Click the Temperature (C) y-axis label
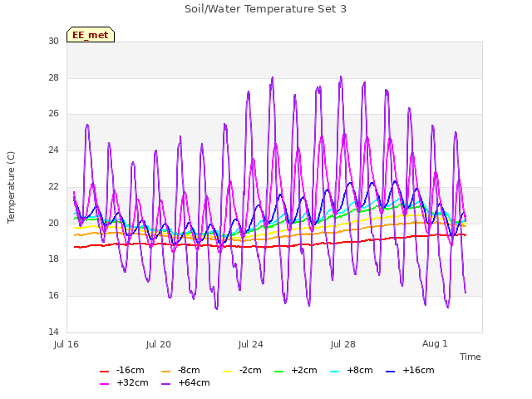 (x=11, y=187)
